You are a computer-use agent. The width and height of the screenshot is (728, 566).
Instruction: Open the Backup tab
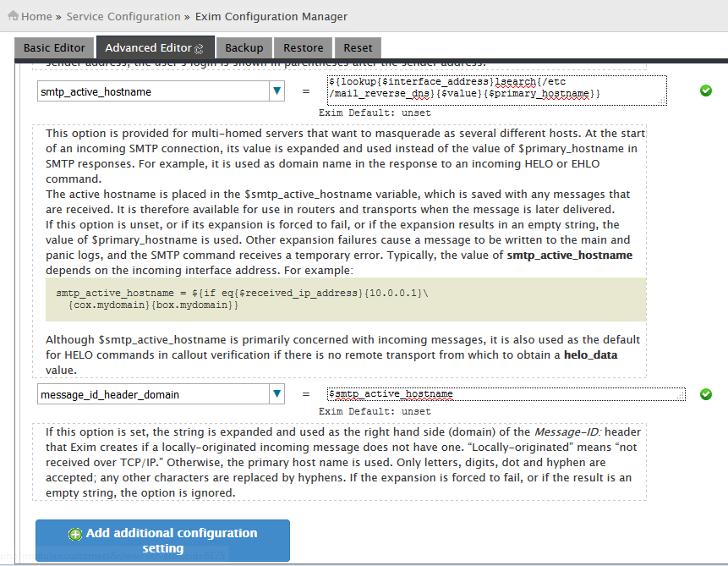click(244, 48)
